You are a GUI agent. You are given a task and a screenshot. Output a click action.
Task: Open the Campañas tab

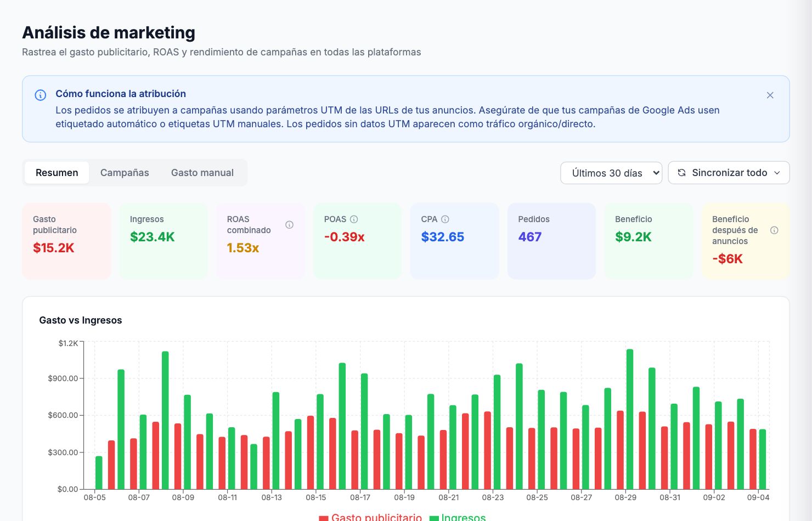tap(125, 173)
